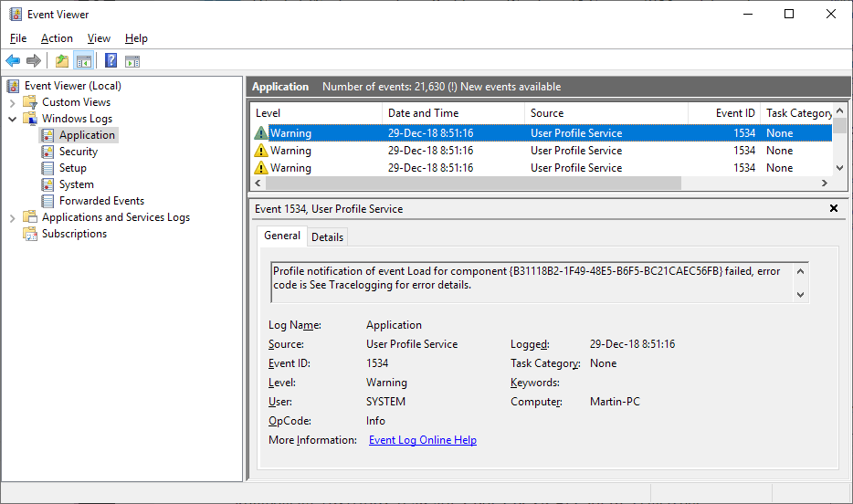Select the Subscriptions tree item
Screen dimensions: 853x504
coord(75,234)
